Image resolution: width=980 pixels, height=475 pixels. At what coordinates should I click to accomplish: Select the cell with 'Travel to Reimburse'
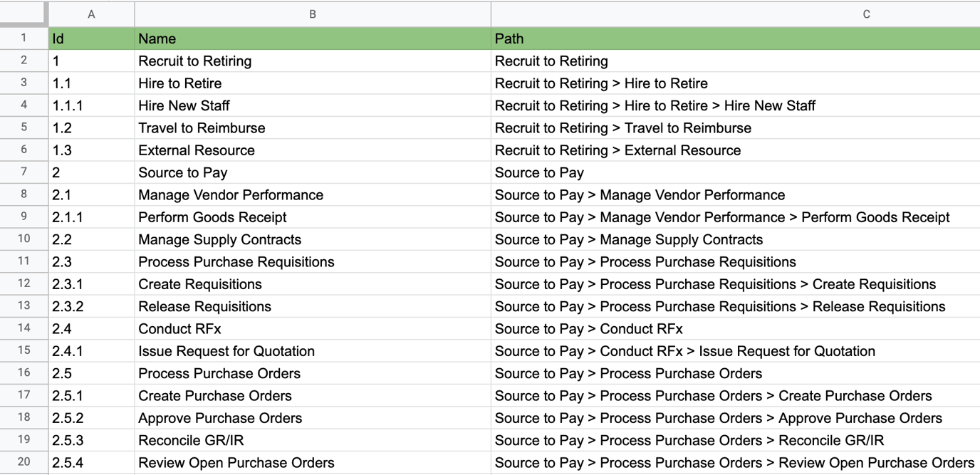point(202,127)
